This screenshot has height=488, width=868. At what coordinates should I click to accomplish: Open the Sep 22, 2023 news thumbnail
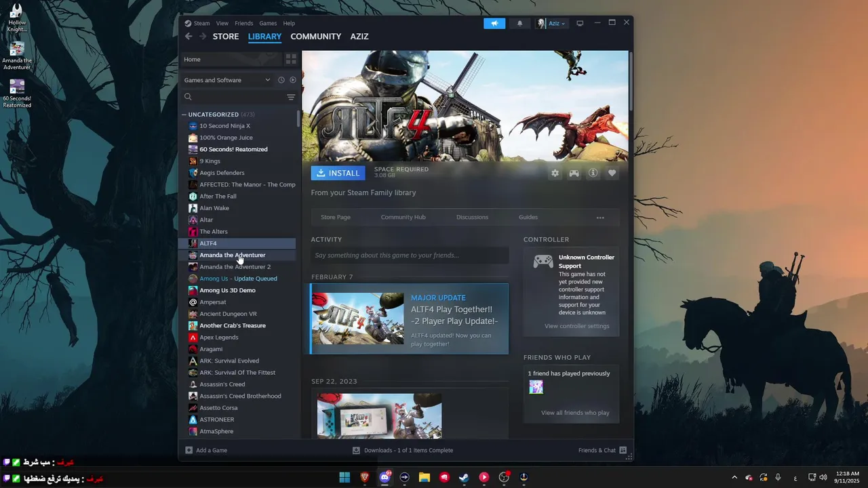(x=380, y=415)
